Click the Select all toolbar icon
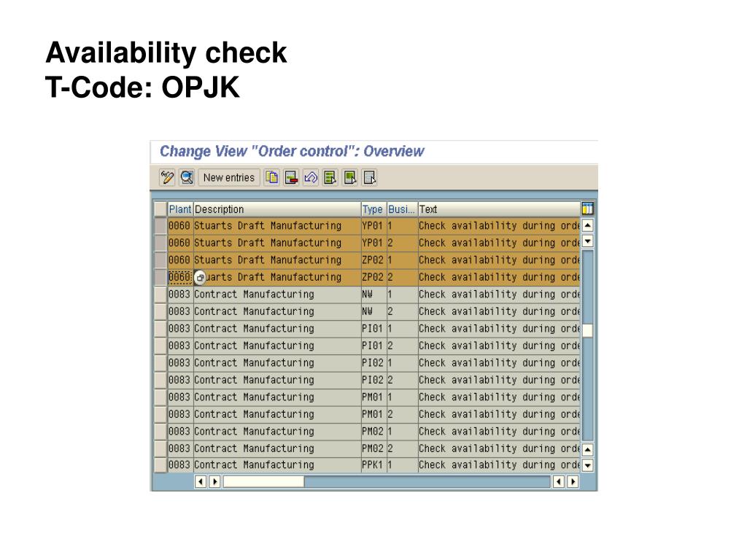This screenshot has height=560, width=747. [x=330, y=178]
